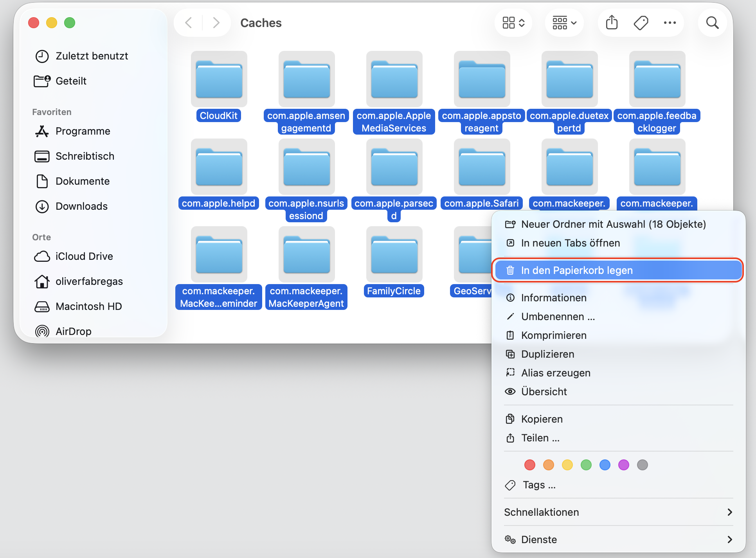
Task: Open Macintosh HD in sidebar
Action: pyautogui.click(x=93, y=306)
